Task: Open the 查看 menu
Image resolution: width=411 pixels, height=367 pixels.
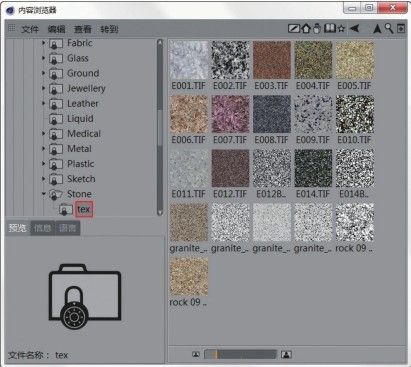Action: 83,29
